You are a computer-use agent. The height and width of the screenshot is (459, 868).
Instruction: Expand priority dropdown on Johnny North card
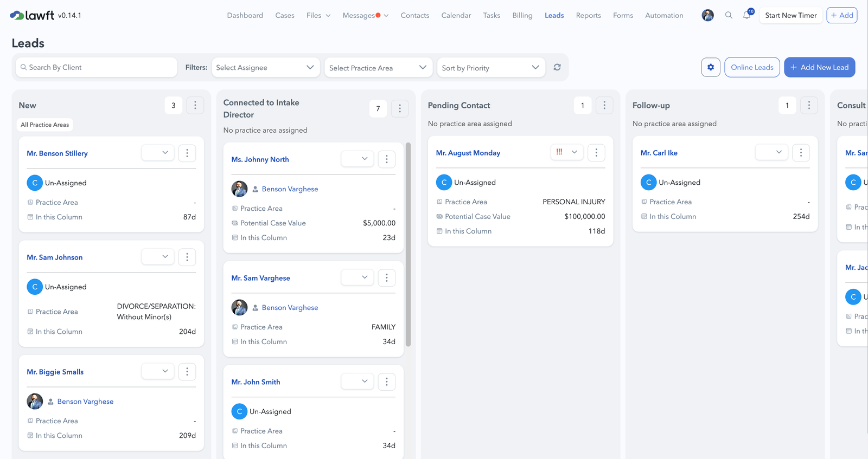click(x=358, y=159)
